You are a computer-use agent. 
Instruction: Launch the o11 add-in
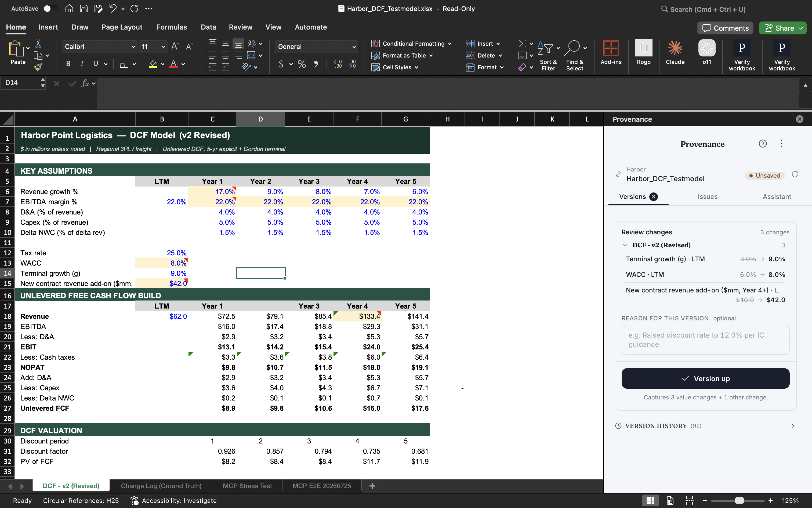coord(707,48)
